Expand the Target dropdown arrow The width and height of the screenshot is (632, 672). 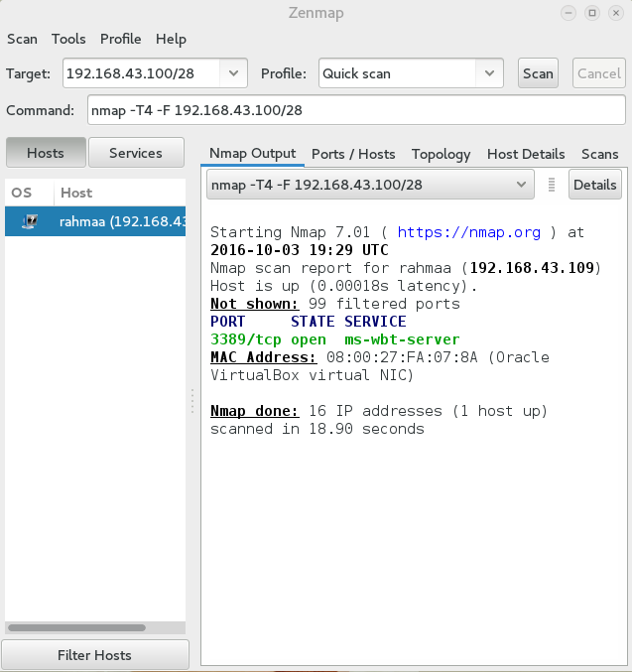[233, 73]
